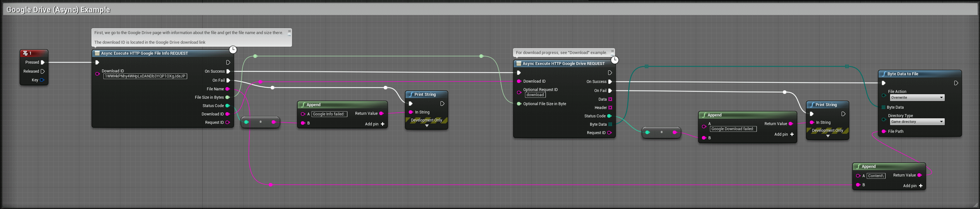Click the On Fail pin of Google File Info REQUEST
This screenshot has height=209, width=980.
tap(228, 80)
